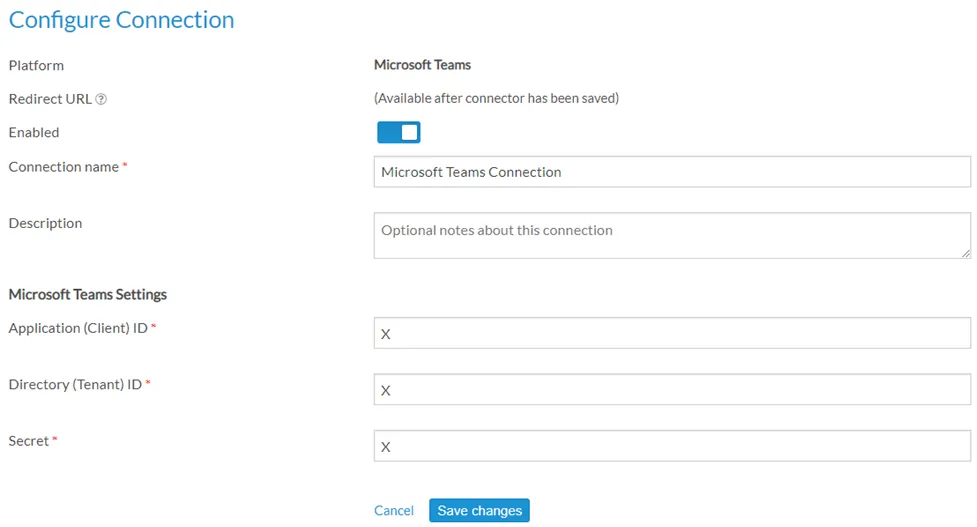Click the Microsoft Teams Settings heading
The width and height of the screenshot is (977, 527).
[x=88, y=295]
